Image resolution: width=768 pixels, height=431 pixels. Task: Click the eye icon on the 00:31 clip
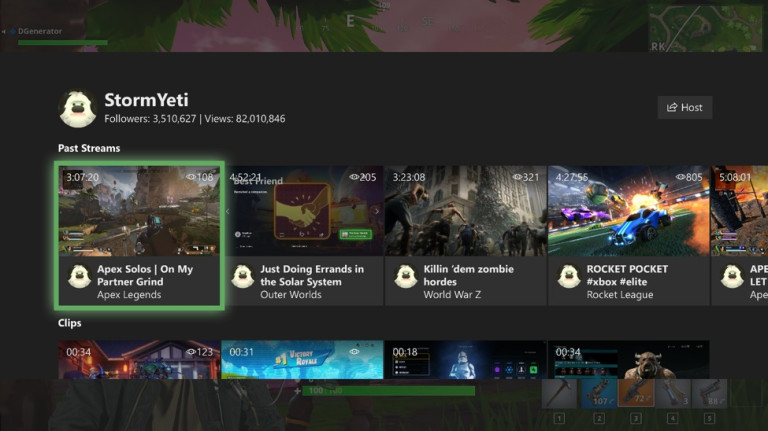click(x=357, y=352)
